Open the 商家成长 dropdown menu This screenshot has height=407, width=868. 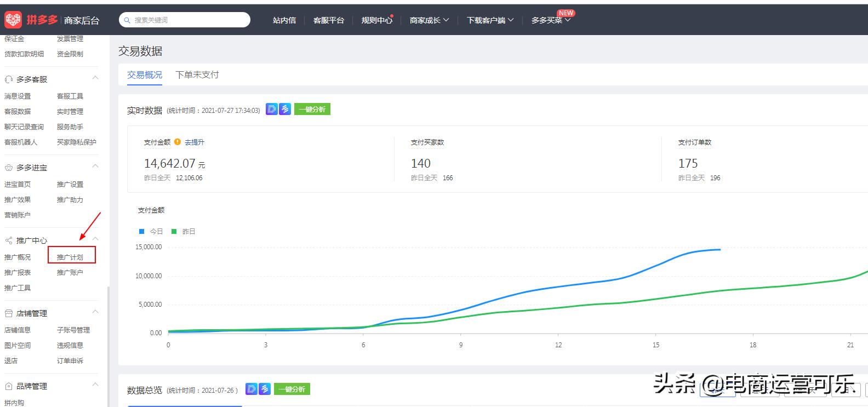point(429,20)
